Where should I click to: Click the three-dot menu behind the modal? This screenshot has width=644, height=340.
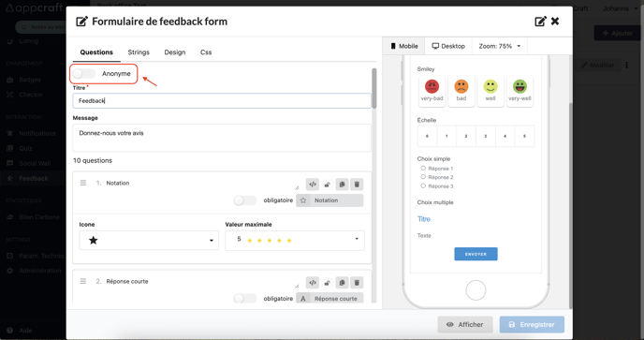pos(627,65)
